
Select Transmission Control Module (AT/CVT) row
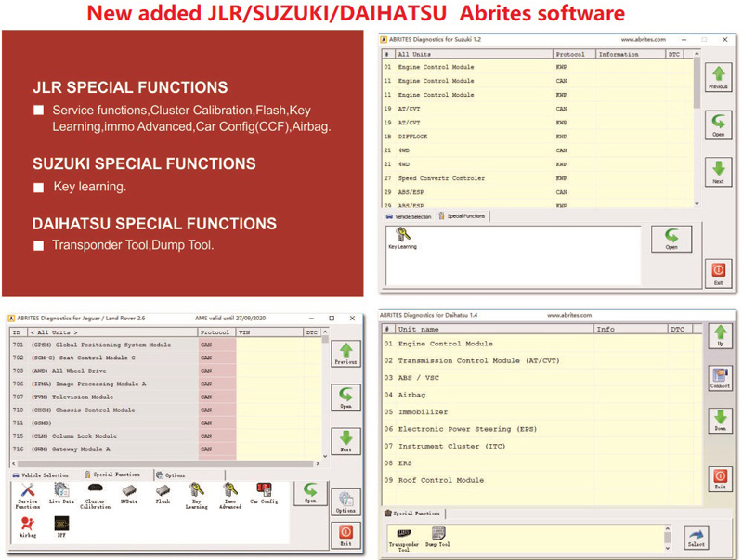(x=542, y=360)
